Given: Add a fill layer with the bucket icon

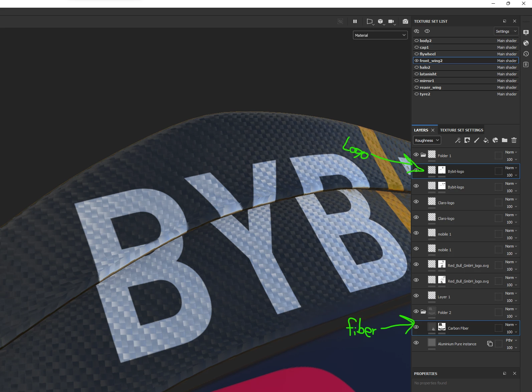Looking at the screenshot, I should point(486,140).
